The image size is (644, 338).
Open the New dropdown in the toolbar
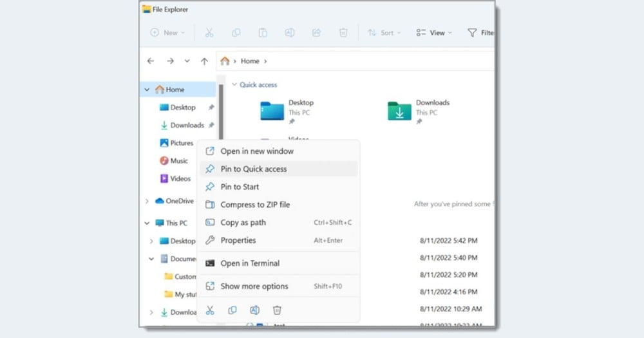(167, 33)
